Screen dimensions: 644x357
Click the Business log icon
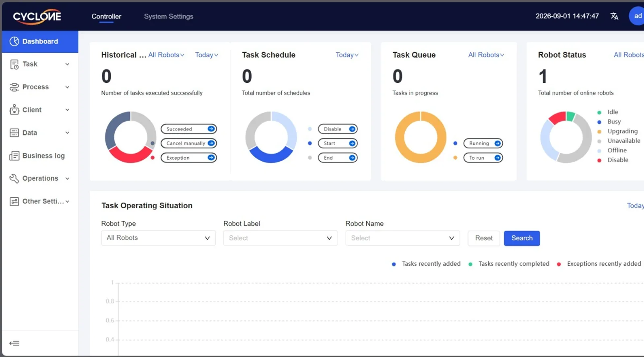point(14,156)
